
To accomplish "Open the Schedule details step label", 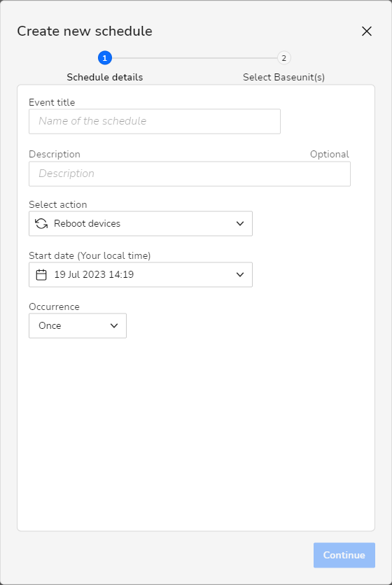I will pyautogui.click(x=104, y=77).
